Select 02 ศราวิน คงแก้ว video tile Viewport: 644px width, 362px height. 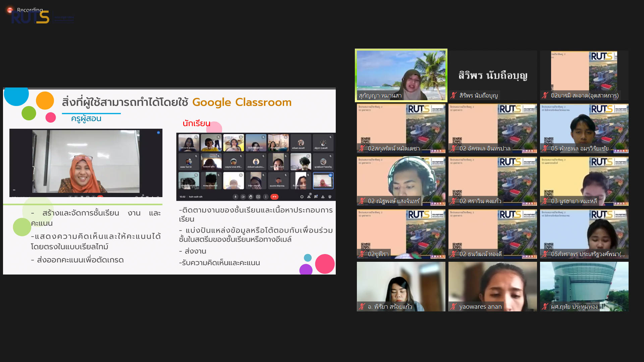tap(493, 181)
